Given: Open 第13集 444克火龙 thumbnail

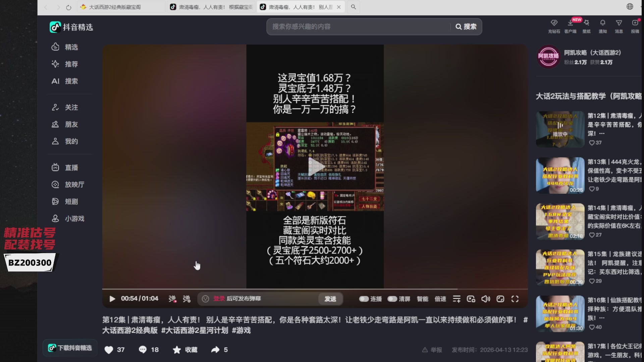Looking at the screenshot, I should point(560,175).
